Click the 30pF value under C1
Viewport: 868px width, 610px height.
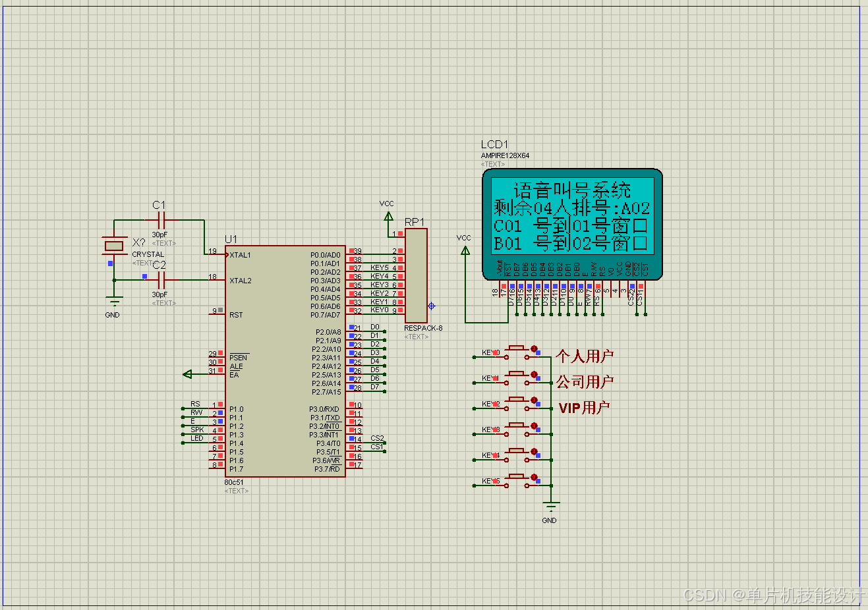click(159, 235)
